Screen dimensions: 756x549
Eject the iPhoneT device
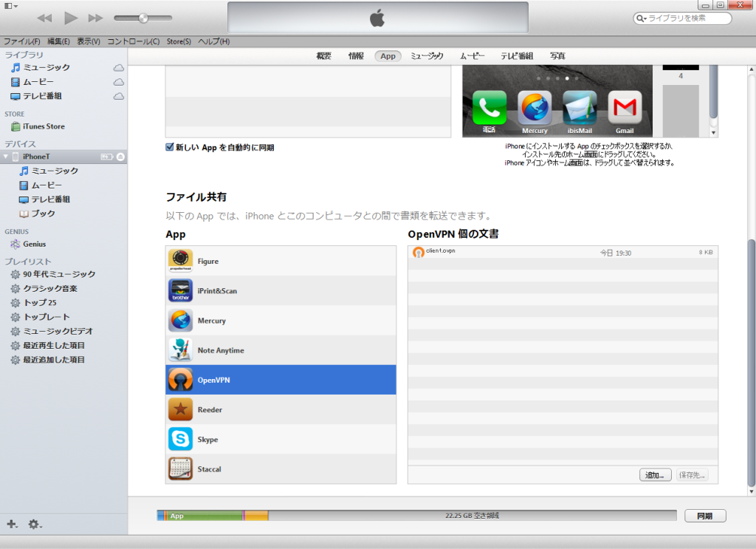pyautogui.click(x=120, y=157)
